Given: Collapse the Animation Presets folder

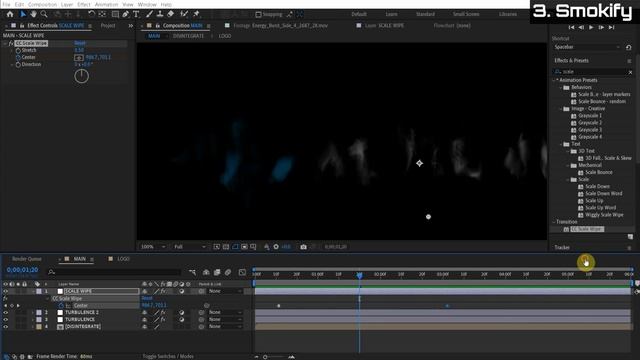Looking at the screenshot, I should [x=554, y=80].
